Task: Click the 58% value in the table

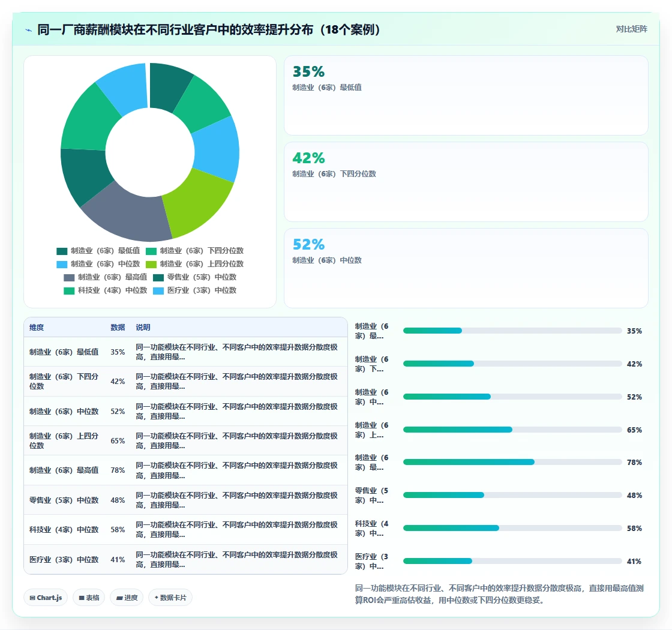Action: click(118, 530)
